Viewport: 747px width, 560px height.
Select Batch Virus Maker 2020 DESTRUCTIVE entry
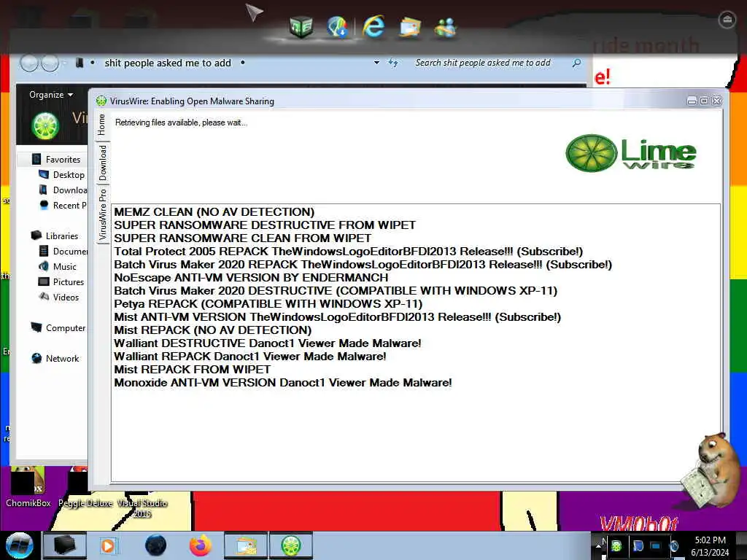point(336,290)
